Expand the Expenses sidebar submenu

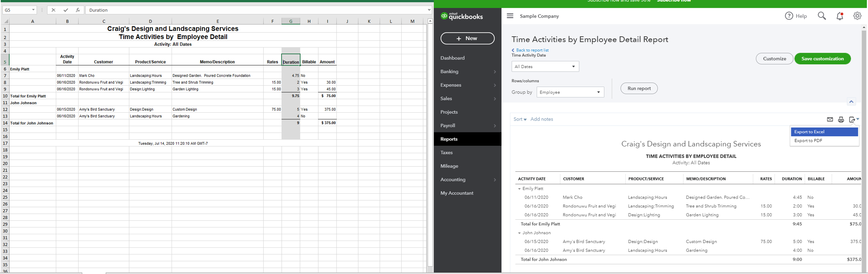(x=495, y=85)
